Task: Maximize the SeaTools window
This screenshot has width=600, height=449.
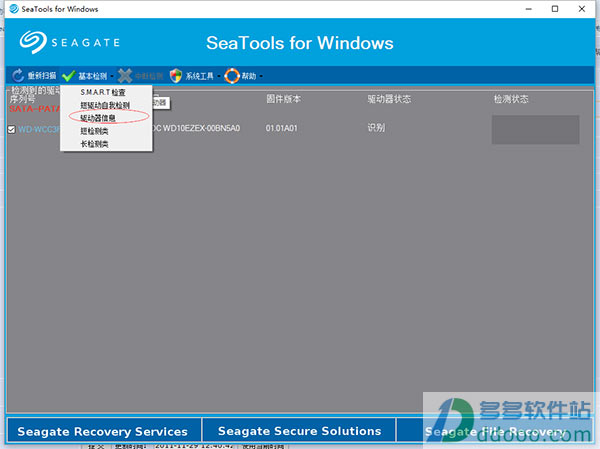Action: (x=555, y=9)
